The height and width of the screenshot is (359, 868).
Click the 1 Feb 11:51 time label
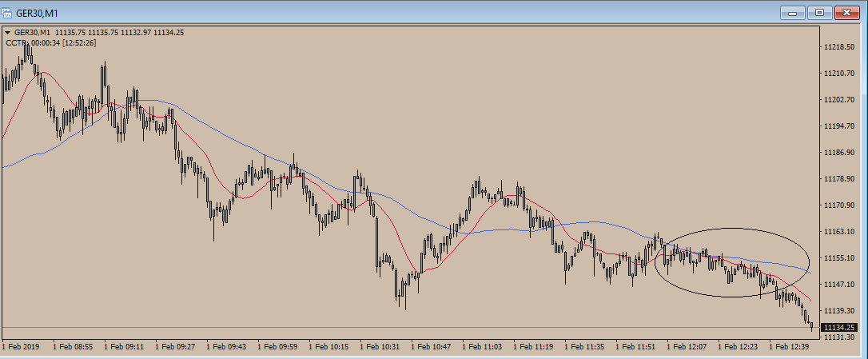636,347
